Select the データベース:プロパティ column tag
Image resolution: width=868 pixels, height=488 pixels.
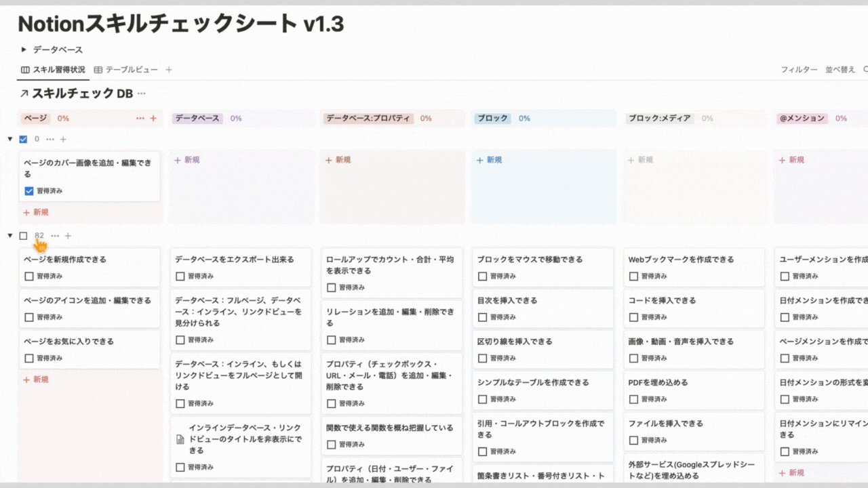pos(368,118)
